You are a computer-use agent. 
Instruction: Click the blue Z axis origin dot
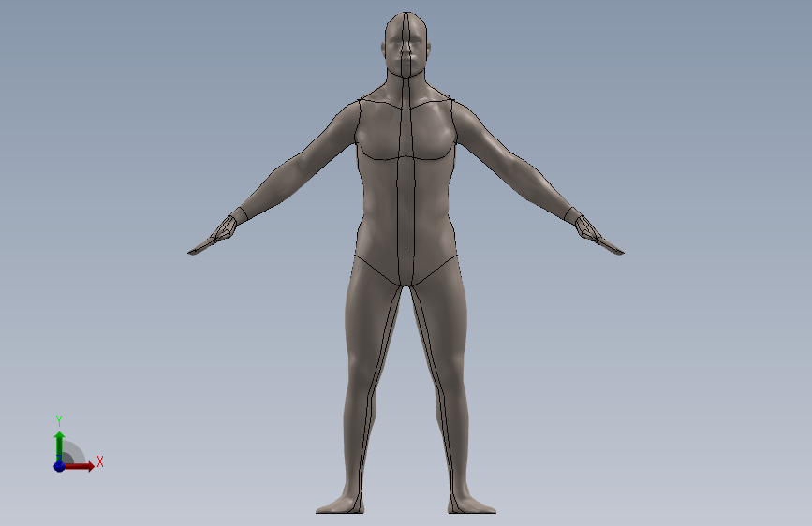[x=59, y=466]
